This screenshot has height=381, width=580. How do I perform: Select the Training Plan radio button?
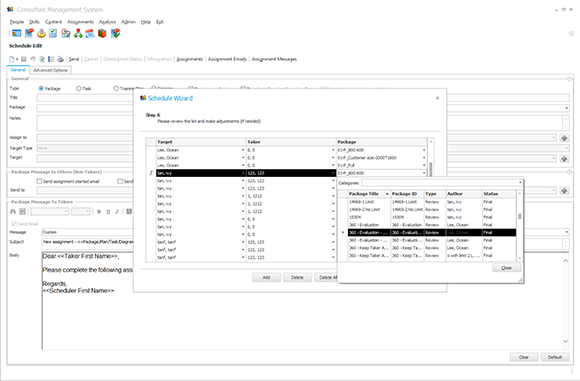[x=116, y=89]
